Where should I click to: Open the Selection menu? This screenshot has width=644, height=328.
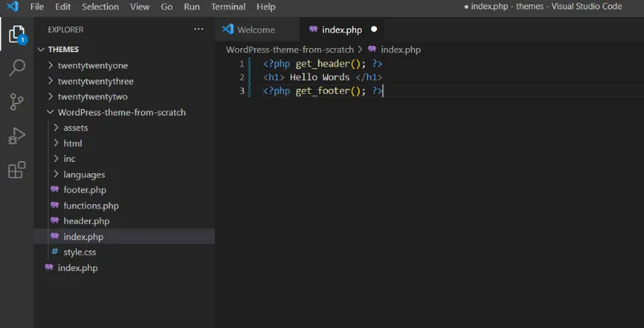click(x=100, y=7)
